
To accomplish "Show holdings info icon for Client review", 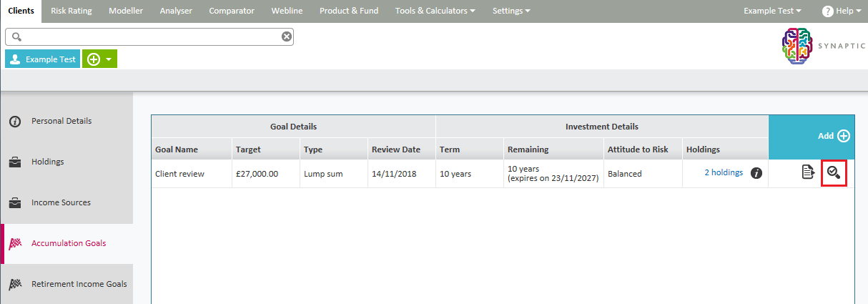I will (756, 173).
